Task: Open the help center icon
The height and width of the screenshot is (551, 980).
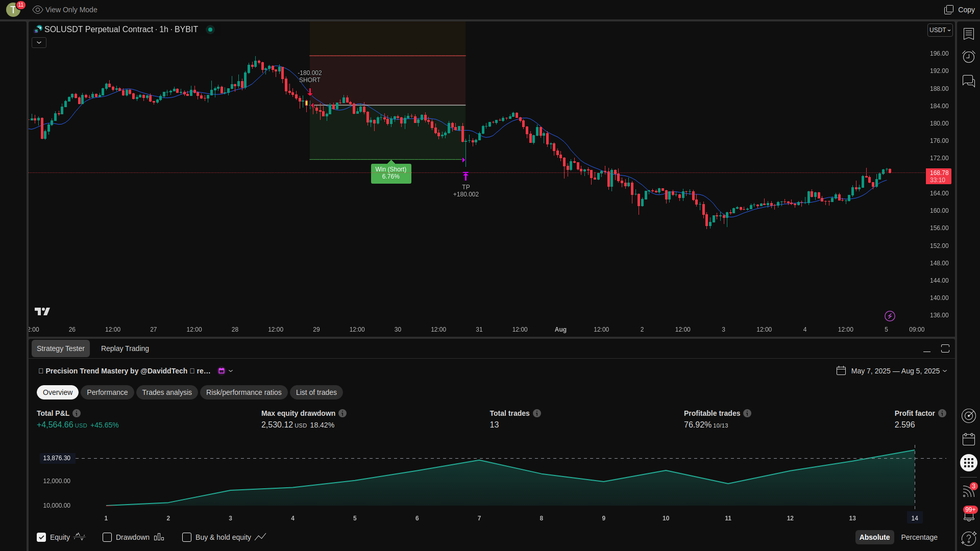Action: 968,538
